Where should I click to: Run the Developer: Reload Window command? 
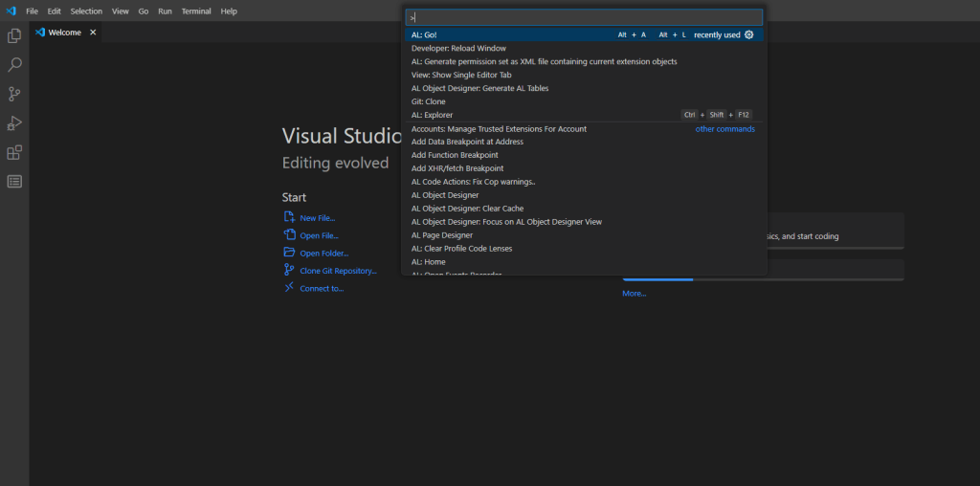458,48
